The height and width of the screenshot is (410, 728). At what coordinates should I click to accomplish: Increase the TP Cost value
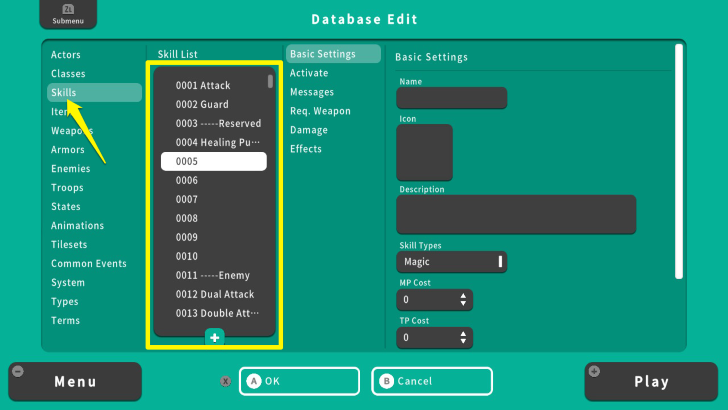point(463,334)
